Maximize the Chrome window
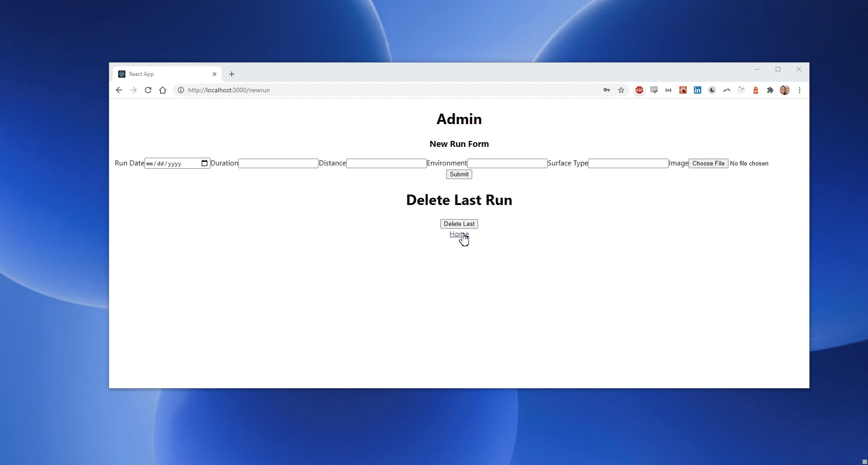This screenshot has width=868, height=465. (778, 70)
